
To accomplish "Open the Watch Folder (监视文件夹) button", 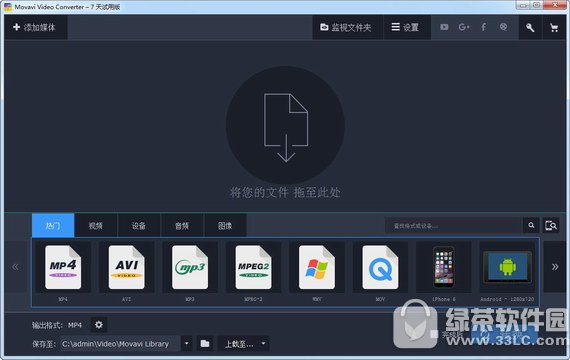I will [x=348, y=27].
